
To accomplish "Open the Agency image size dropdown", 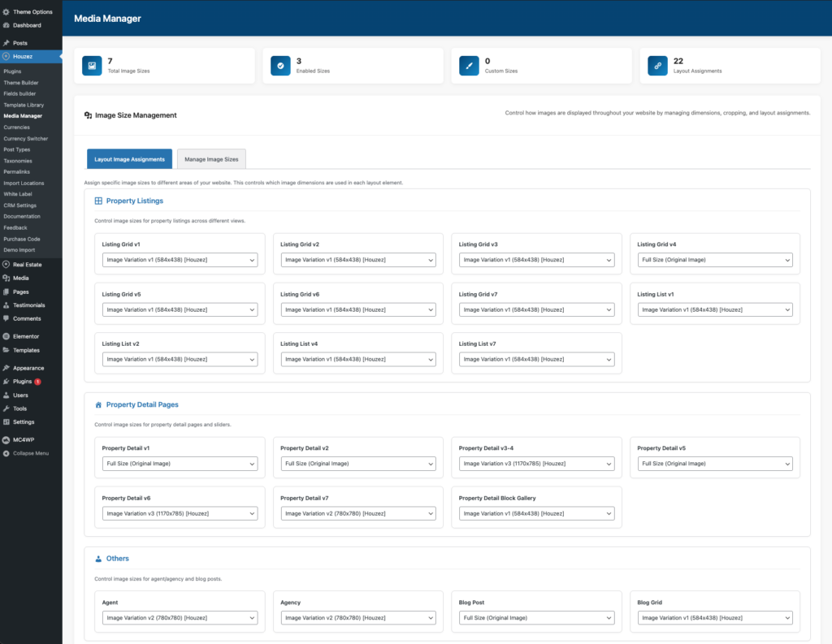I will pos(357,618).
